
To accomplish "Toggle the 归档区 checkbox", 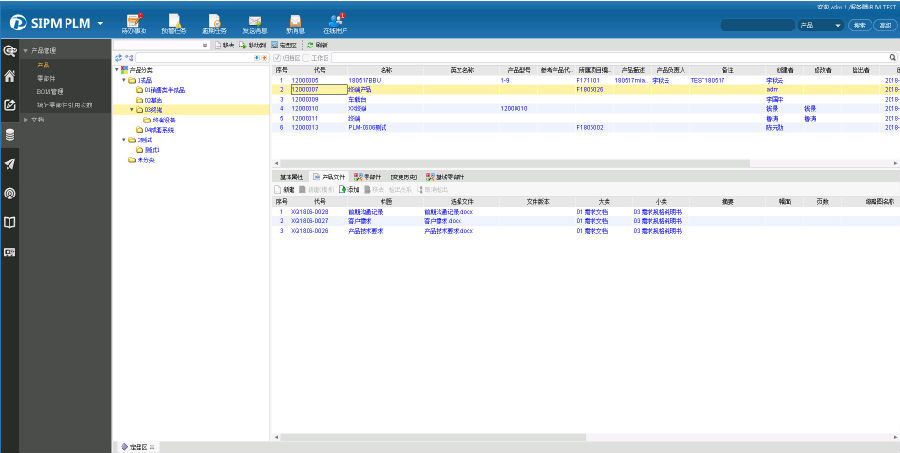I will (277, 58).
